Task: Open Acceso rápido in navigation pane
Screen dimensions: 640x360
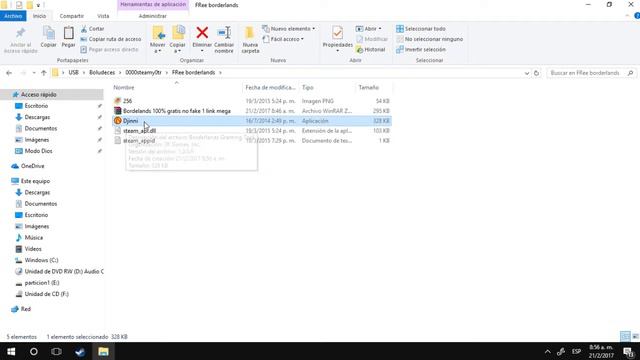Action: click(38, 94)
